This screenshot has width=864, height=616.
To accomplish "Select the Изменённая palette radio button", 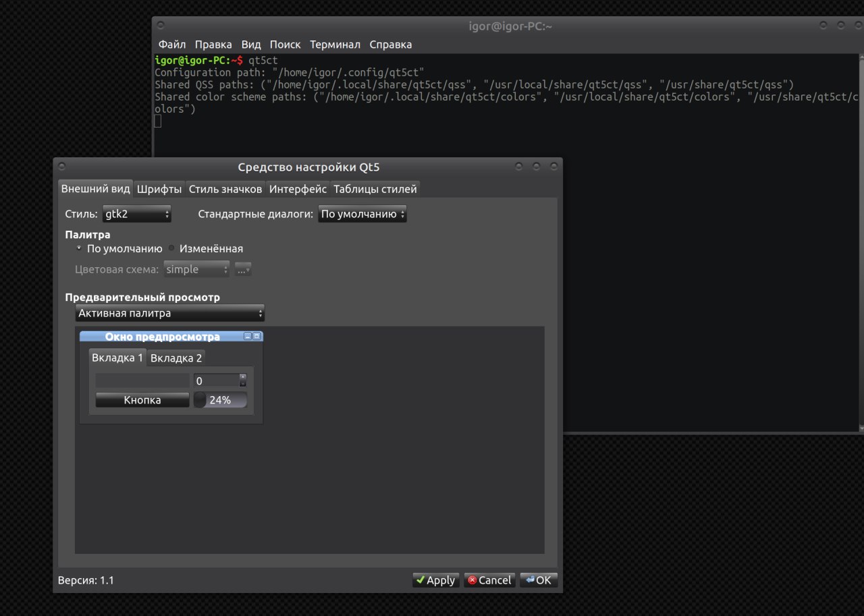I will point(171,248).
